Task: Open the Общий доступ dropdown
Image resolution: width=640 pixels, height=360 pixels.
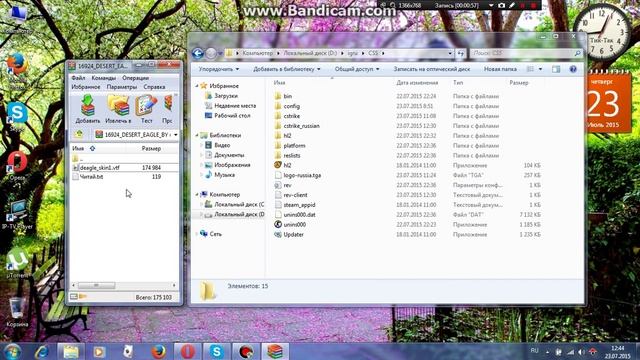Action: pos(357,69)
